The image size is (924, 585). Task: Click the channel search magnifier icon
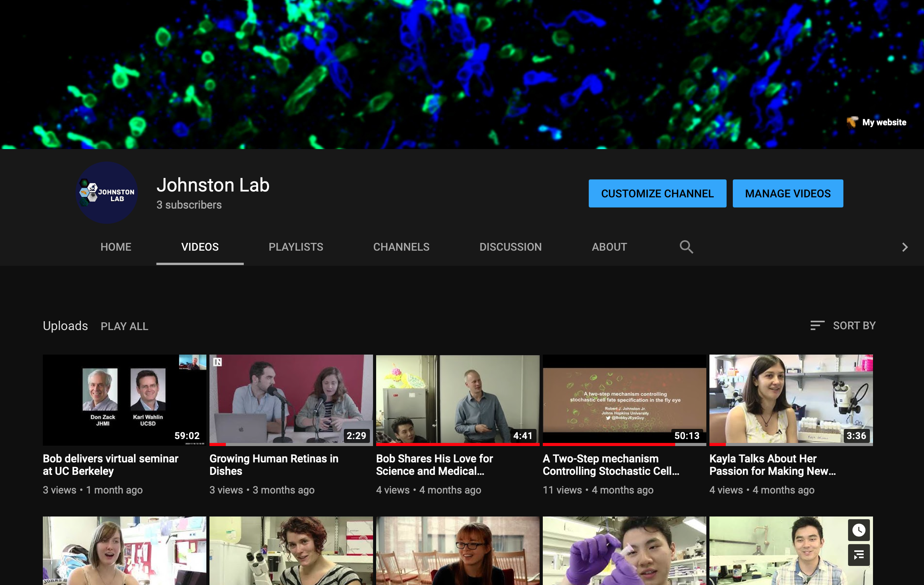tap(686, 247)
